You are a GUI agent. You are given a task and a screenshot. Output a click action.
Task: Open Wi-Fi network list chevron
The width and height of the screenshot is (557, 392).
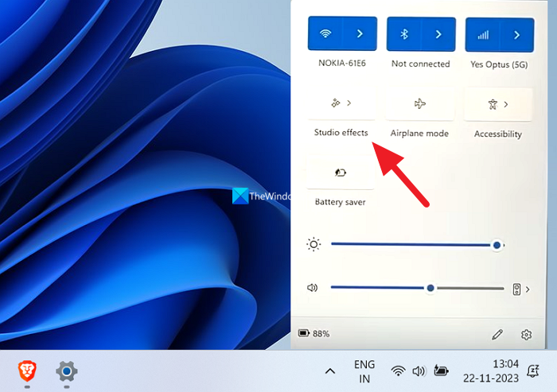[360, 33]
